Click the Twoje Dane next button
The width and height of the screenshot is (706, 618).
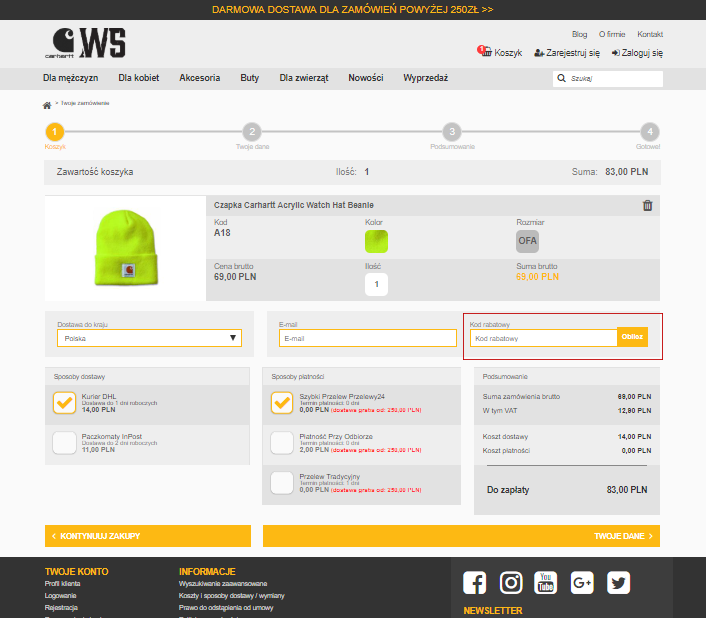coord(460,536)
